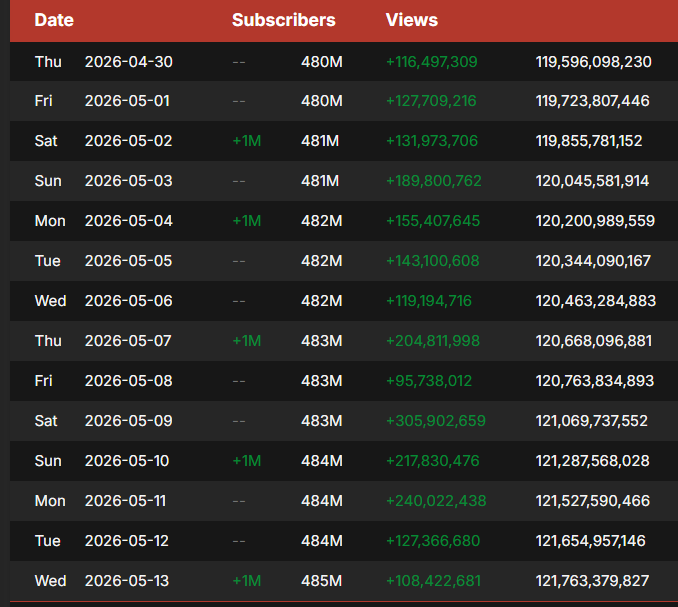678x607 pixels.
Task: Click 481M subscribers on 2026-05-02 row
Action: click(320, 141)
